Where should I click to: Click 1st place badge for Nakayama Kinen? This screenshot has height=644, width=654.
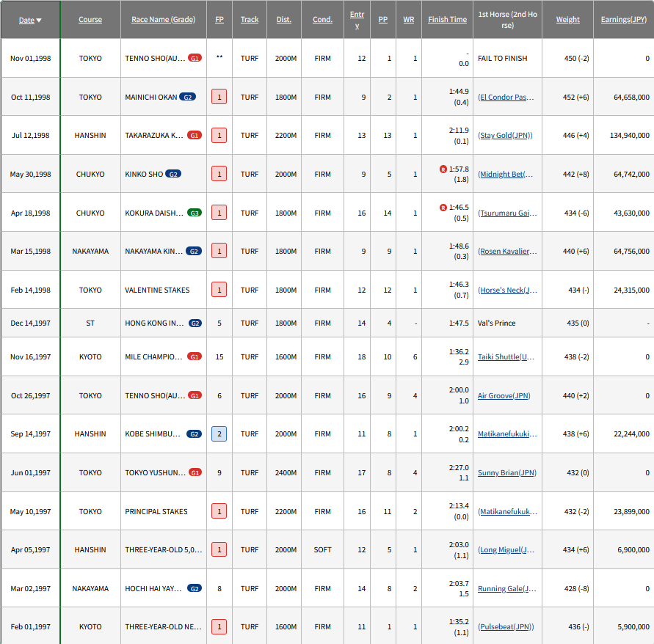219,251
